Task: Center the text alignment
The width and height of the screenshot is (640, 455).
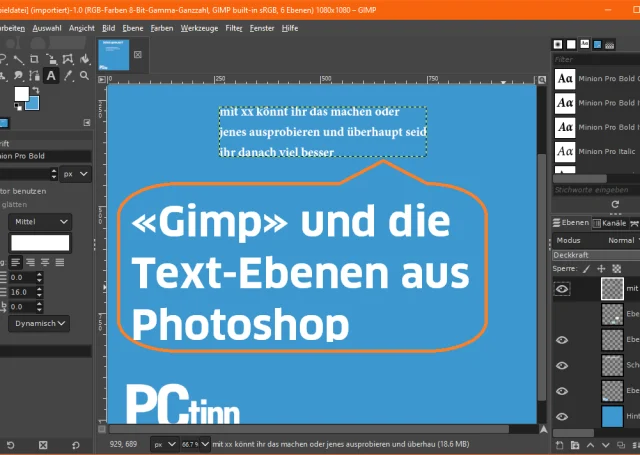Action: coord(45,262)
